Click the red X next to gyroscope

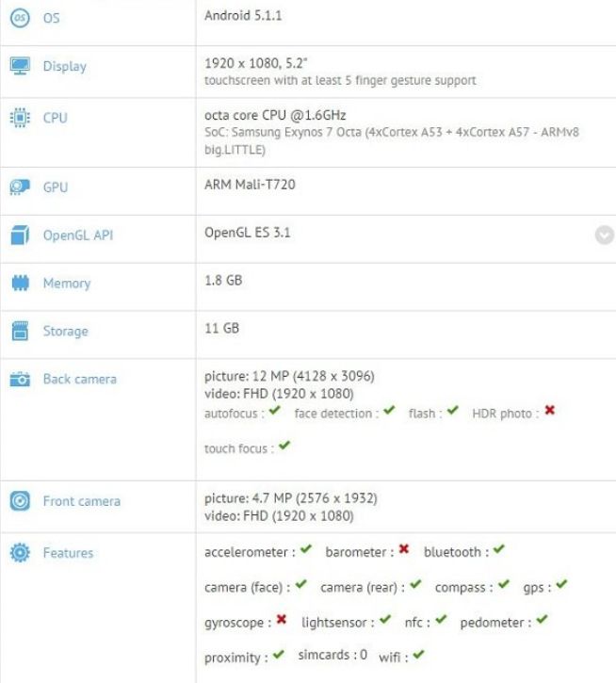(281, 621)
